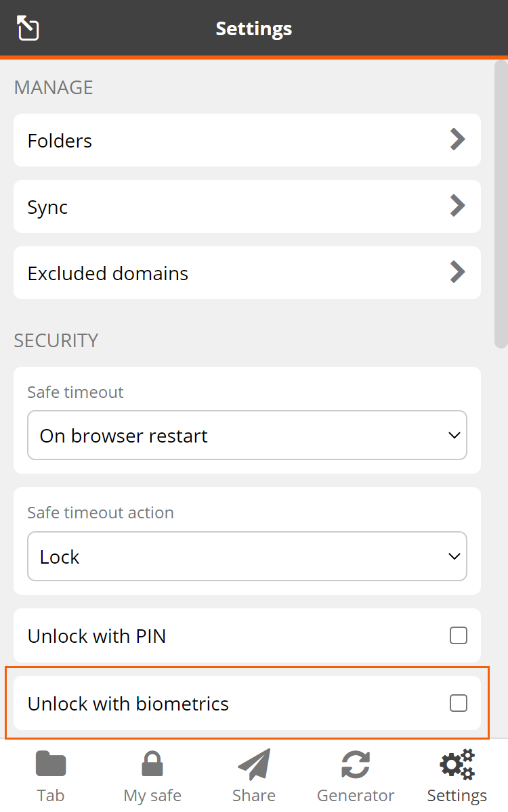Toggle the biometrics checkbox off
Image resolution: width=508 pixels, height=812 pixels.
click(459, 703)
